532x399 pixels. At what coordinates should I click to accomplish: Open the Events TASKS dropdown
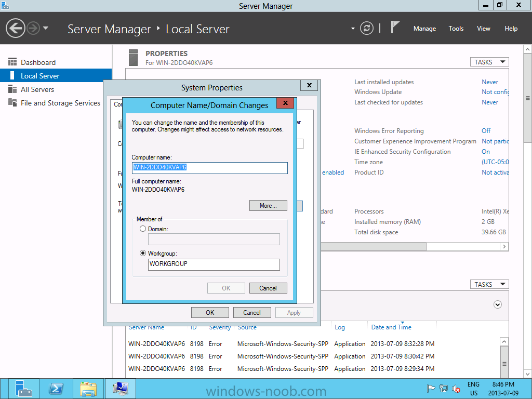(489, 284)
